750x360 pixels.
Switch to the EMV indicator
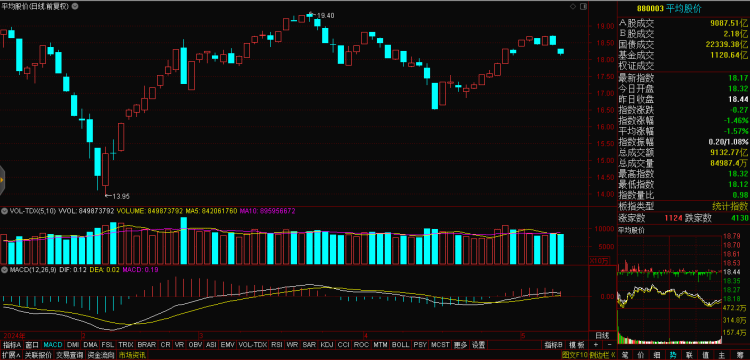(228, 344)
